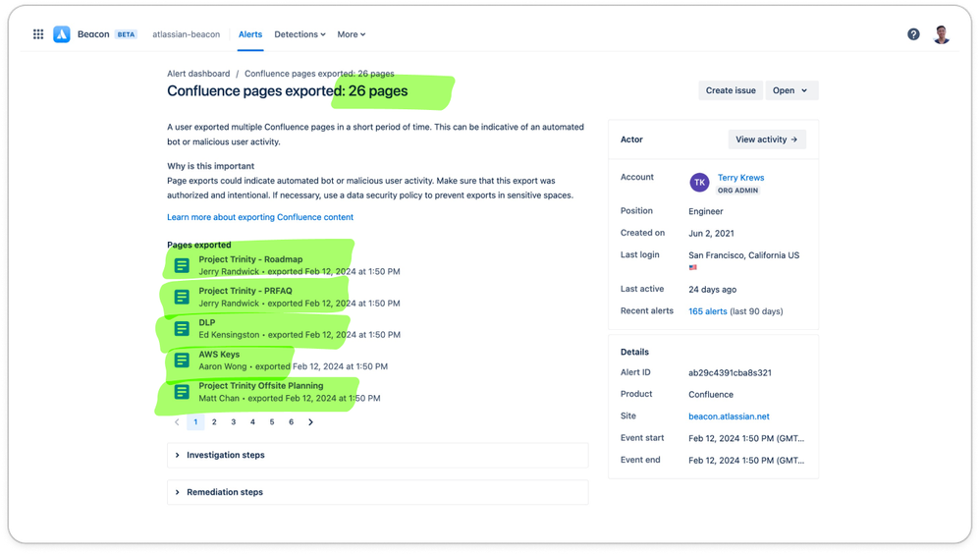The width and height of the screenshot is (980, 555).
Task: Open the More dropdown menu
Action: [x=352, y=34]
